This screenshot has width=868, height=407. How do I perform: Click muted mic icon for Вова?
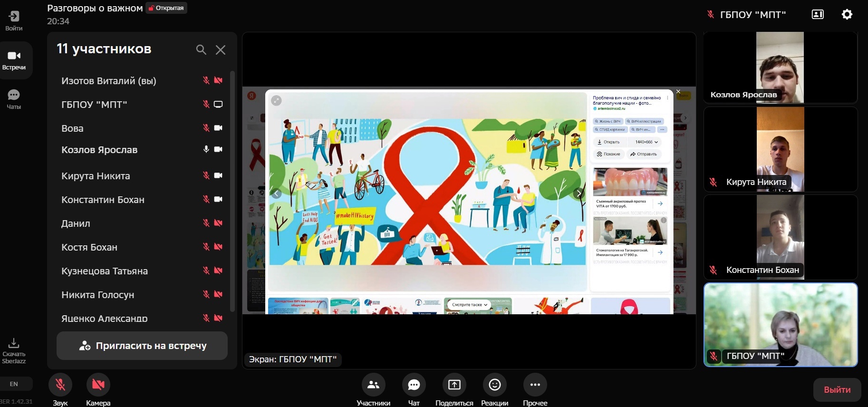coord(206,128)
